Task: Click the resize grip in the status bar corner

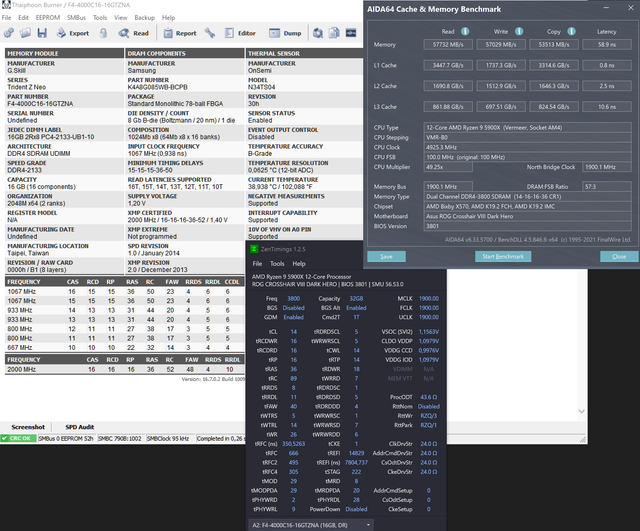Action: point(583,439)
